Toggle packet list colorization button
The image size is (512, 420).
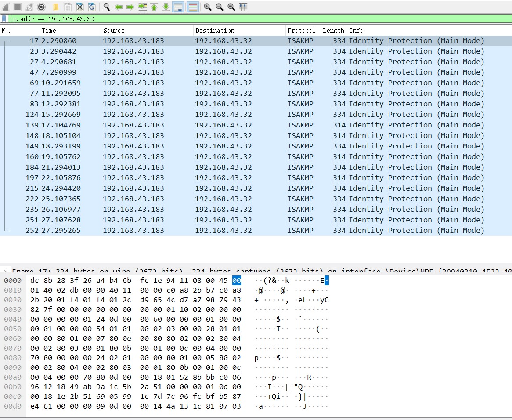pos(193,7)
